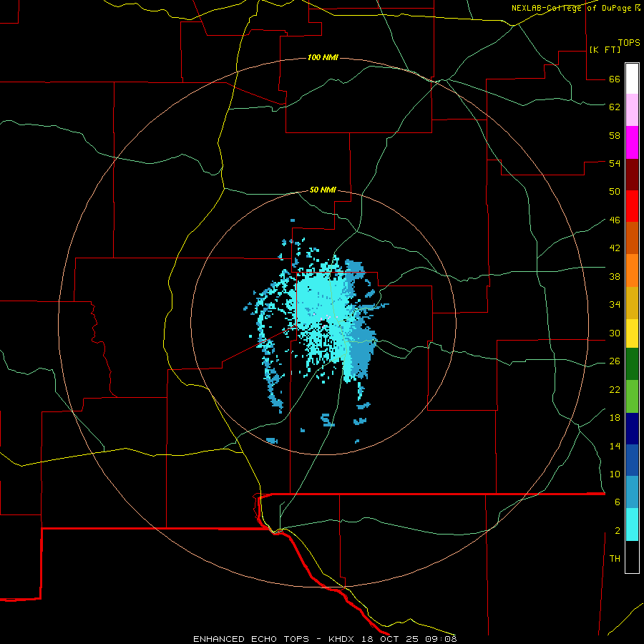Click the steel blue legend swatch near 6
Screen dimensions: 644x644
pos(632,492)
